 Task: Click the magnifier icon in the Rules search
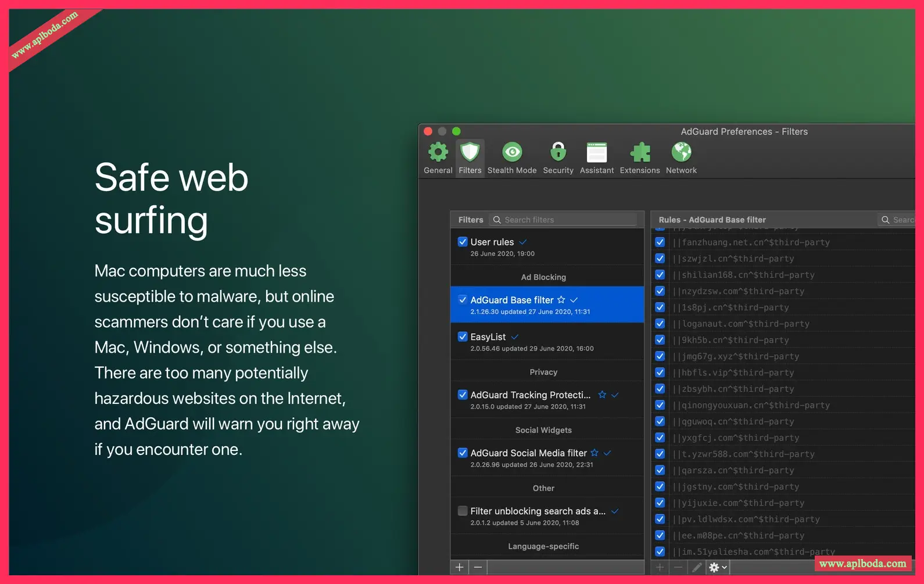(x=886, y=220)
